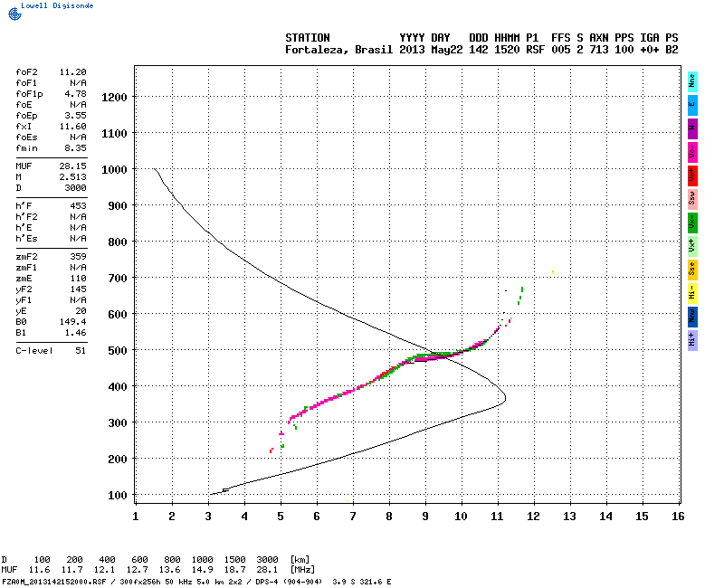Click the C-level value 51
Viewport: 724px width, 588px height.
coord(81,351)
